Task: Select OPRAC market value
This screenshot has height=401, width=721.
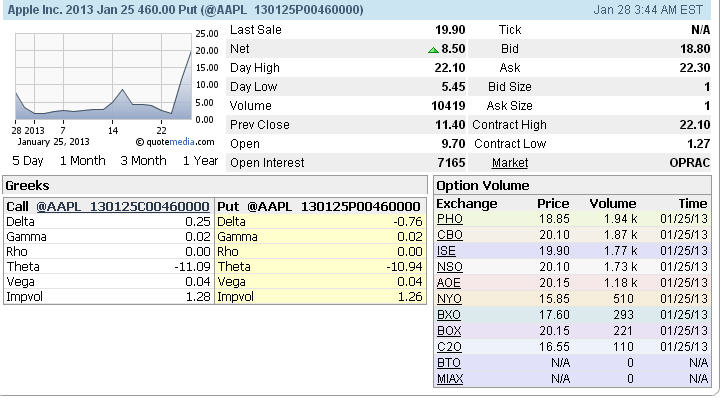Action: coord(690,163)
